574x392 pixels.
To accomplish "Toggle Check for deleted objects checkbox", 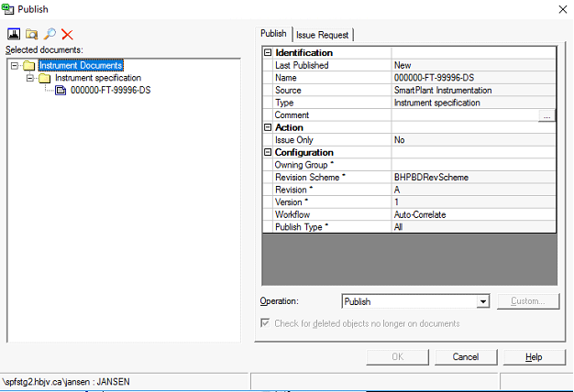I will coord(267,323).
